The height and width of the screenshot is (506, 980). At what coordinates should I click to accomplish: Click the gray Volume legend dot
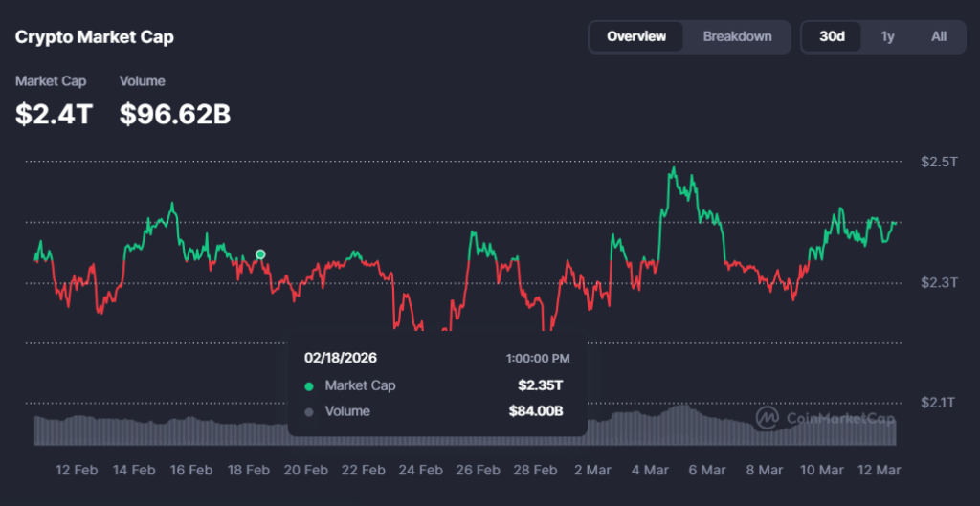[308, 412]
